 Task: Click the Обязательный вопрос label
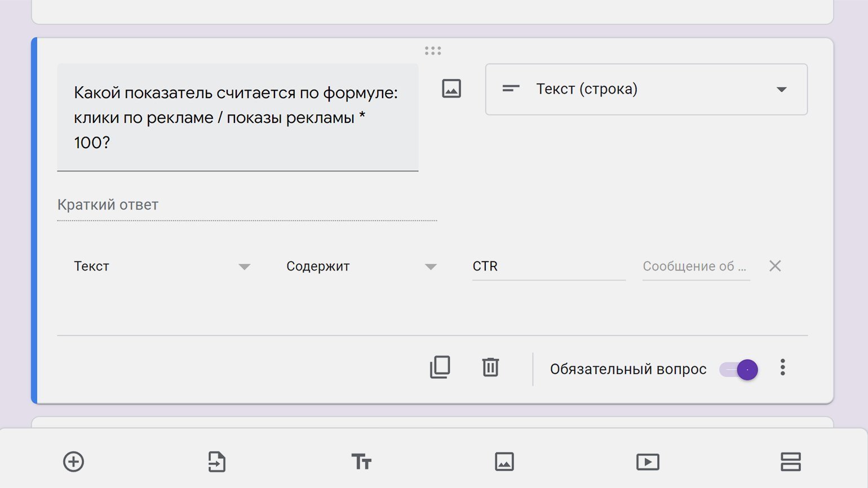628,369
